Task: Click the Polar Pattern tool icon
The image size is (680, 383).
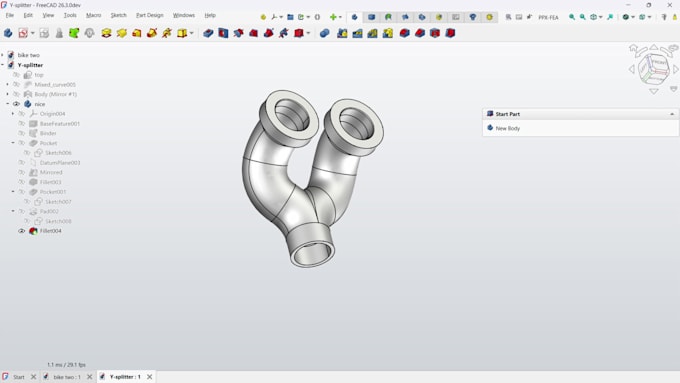Action: [x=373, y=33]
